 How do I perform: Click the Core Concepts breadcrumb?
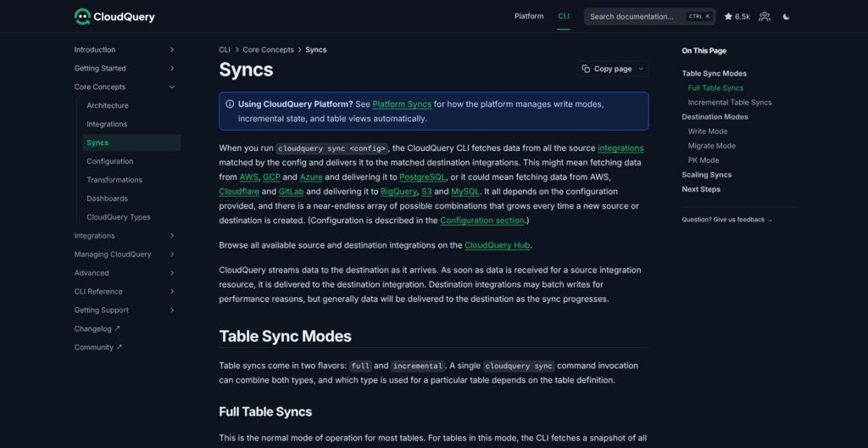(268, 50)
